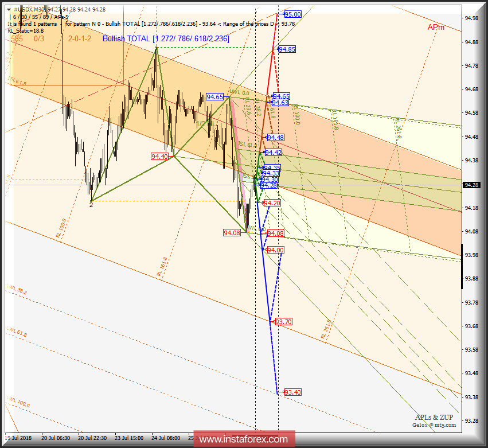Click the blue 94.65 price box
Viewport: 488px width, 448px height.
click(215, 97)
